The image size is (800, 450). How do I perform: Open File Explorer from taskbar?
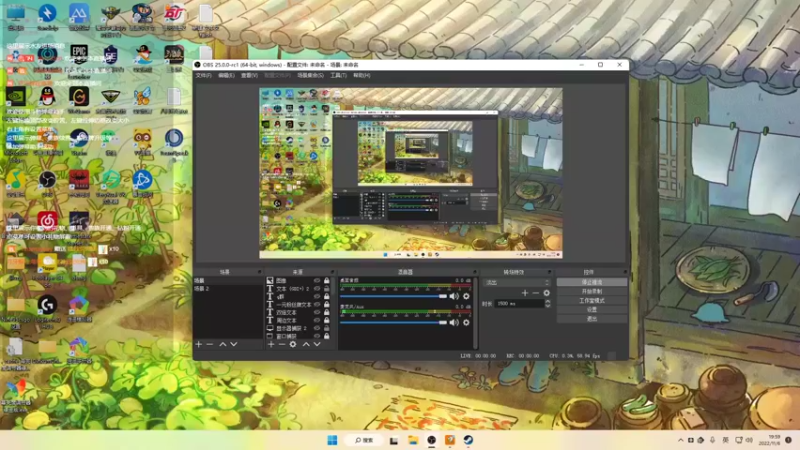tap(413, 440)
